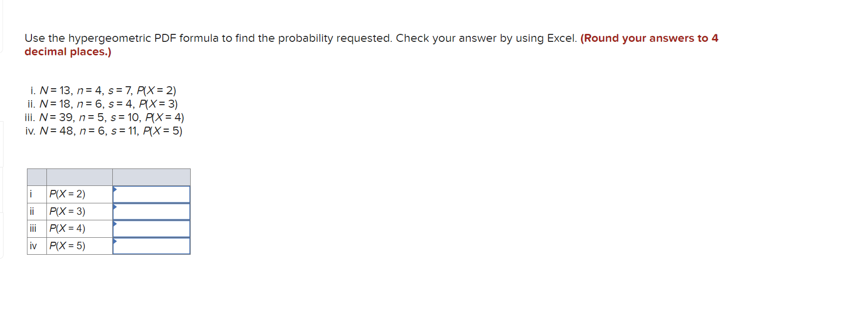Image resolution: width=868 pixels, height=324 pixels.
Task: Click the blue marker beside P(X = 3) answer box
Action: click(x=115, y=207)
